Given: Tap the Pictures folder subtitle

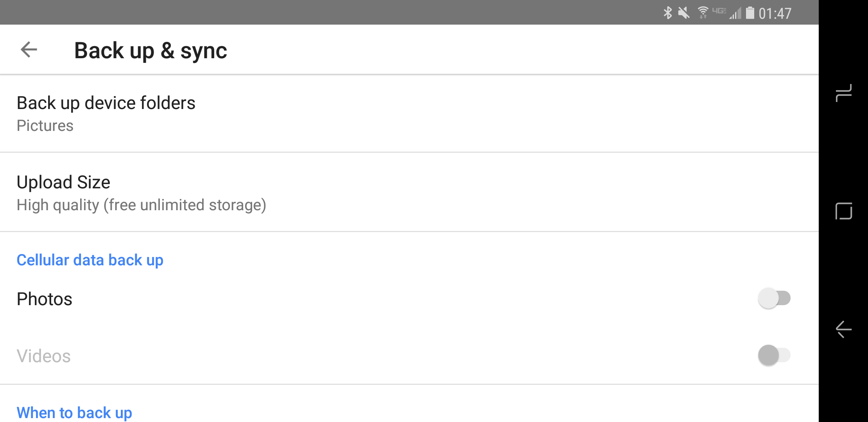Looking at the screenshot, I should point(45,126).
